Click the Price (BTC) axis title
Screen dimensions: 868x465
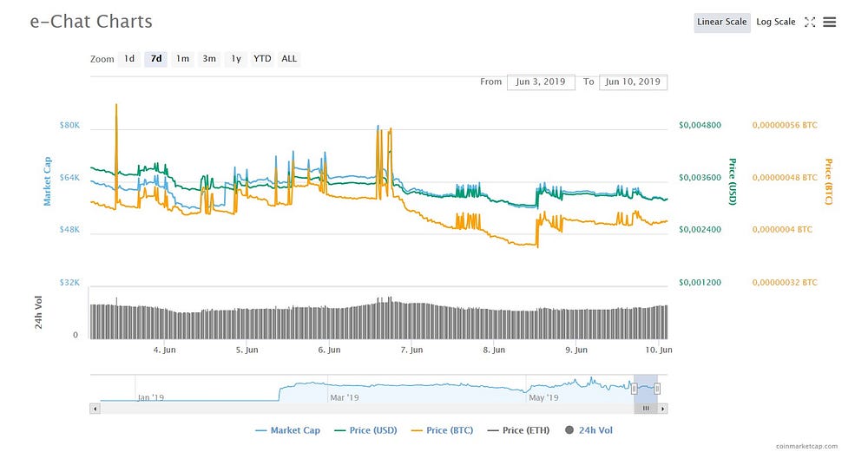[x=829, y=181]
